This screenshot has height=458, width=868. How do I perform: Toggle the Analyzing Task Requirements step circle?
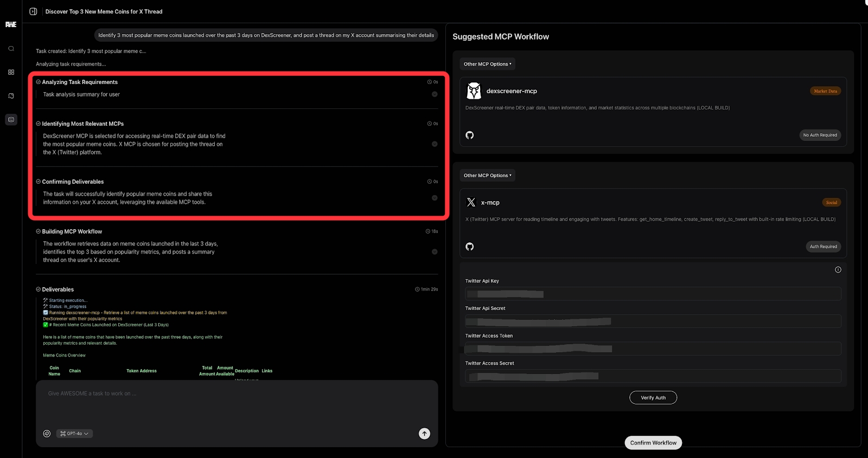click(435, 94)
